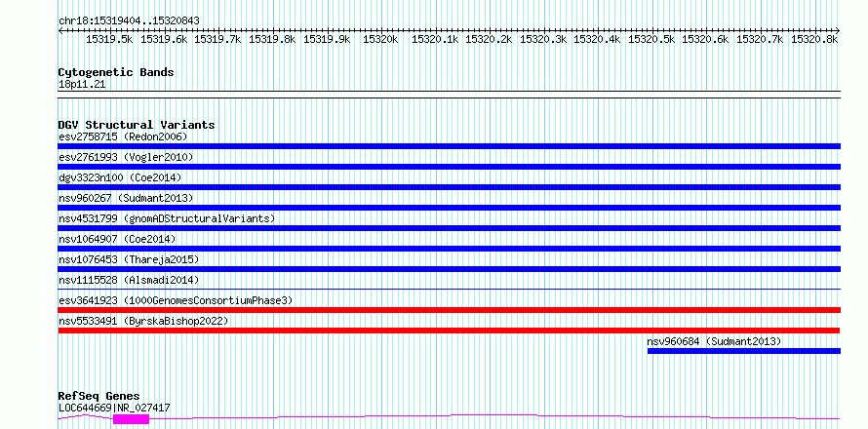
Task: Select the nsv1064907 (Coe2014) label
Action: click(117, 239)
